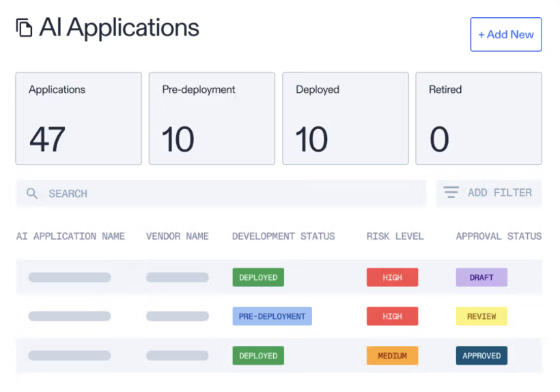Open the application name in the DRAFT row

coord(70,277)
